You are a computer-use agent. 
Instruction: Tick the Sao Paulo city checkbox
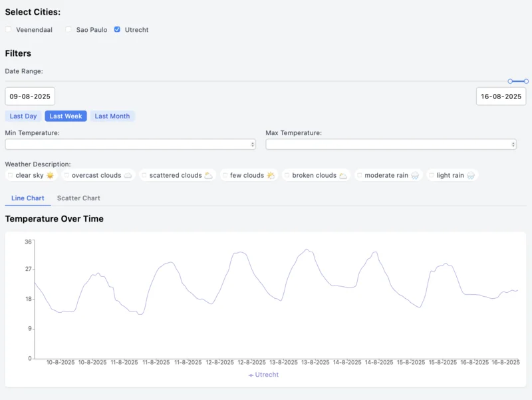[68, 29]
